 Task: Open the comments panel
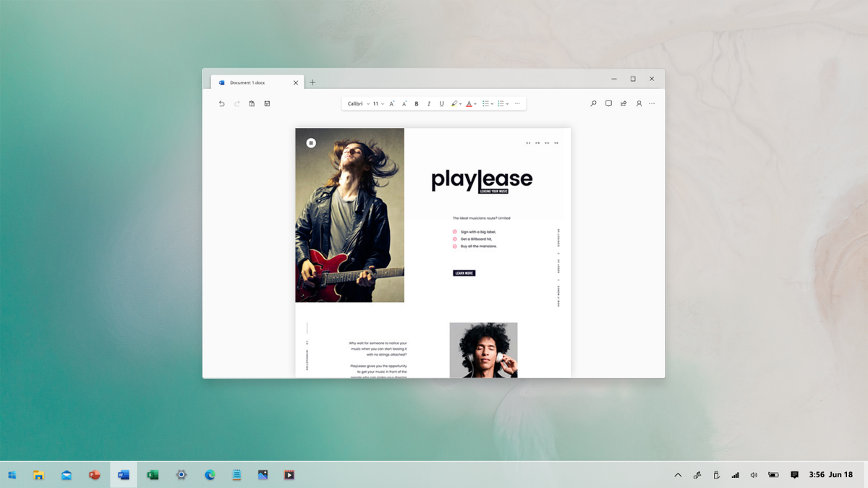pos(608,104)
